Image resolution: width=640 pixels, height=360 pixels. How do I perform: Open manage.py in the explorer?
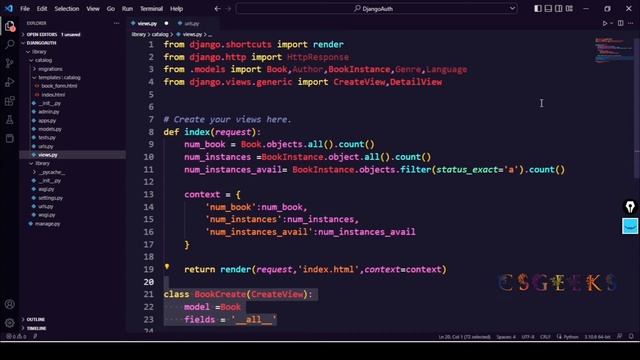coord(47,224)
